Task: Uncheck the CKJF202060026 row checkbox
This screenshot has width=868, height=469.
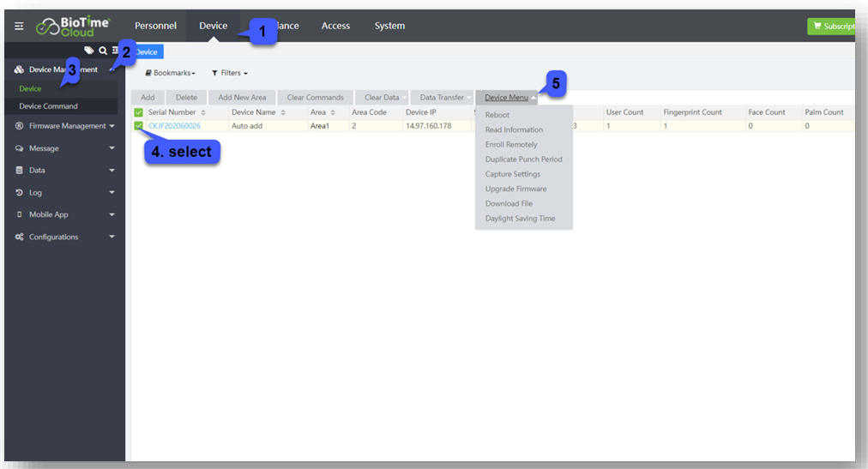Action: click(139, 126)
